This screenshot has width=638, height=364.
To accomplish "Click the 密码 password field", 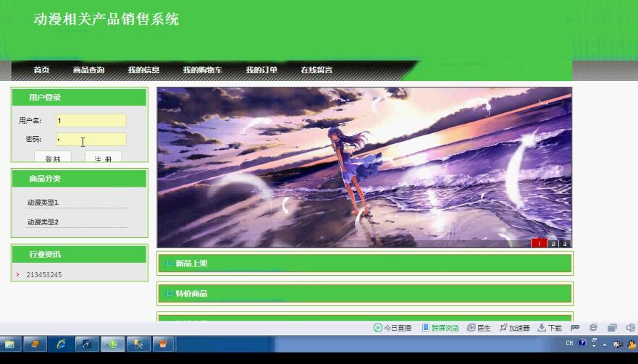I will pyautogui.click(x=91, y=140).
